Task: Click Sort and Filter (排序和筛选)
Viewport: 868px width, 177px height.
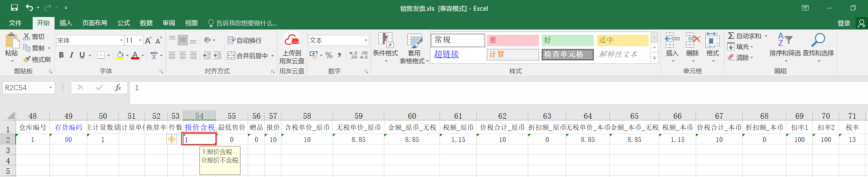Action: tap(785, 48)
